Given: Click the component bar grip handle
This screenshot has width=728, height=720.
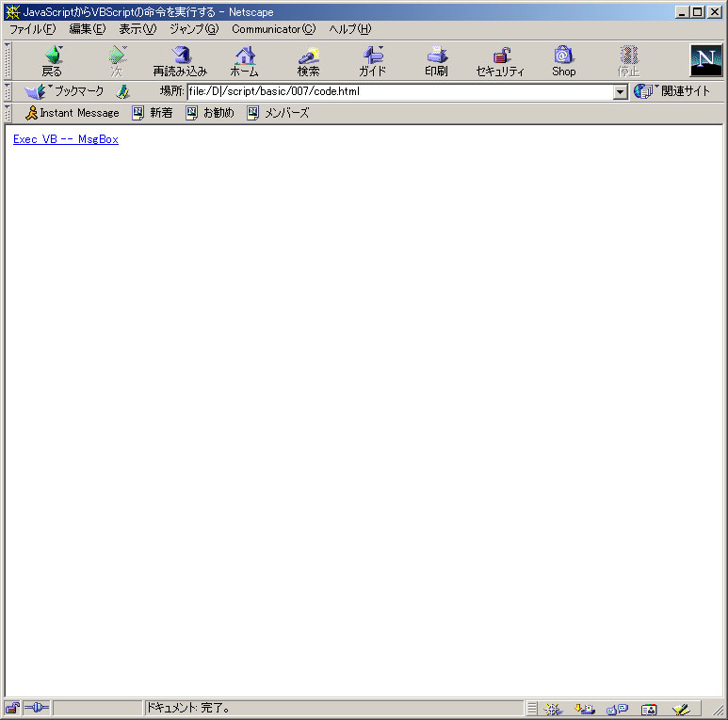Looking at the screenshot, I should (532, 709).
